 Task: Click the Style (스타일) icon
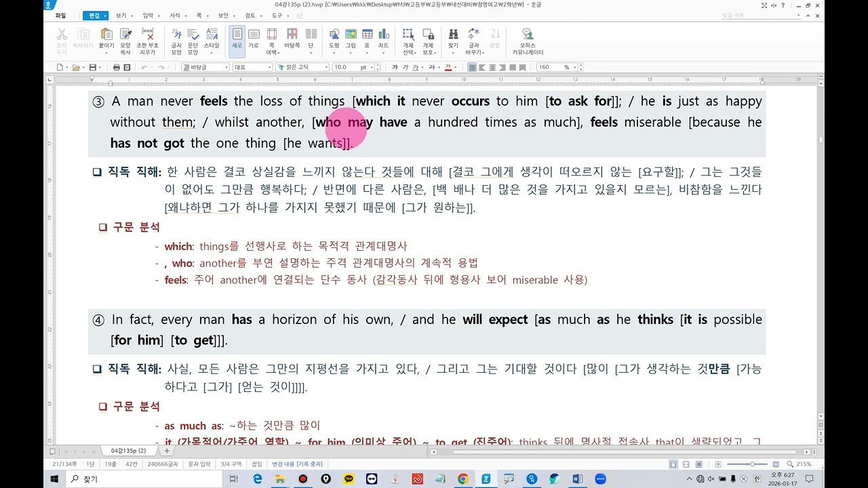pyautogui.click(x=212, y=34)
